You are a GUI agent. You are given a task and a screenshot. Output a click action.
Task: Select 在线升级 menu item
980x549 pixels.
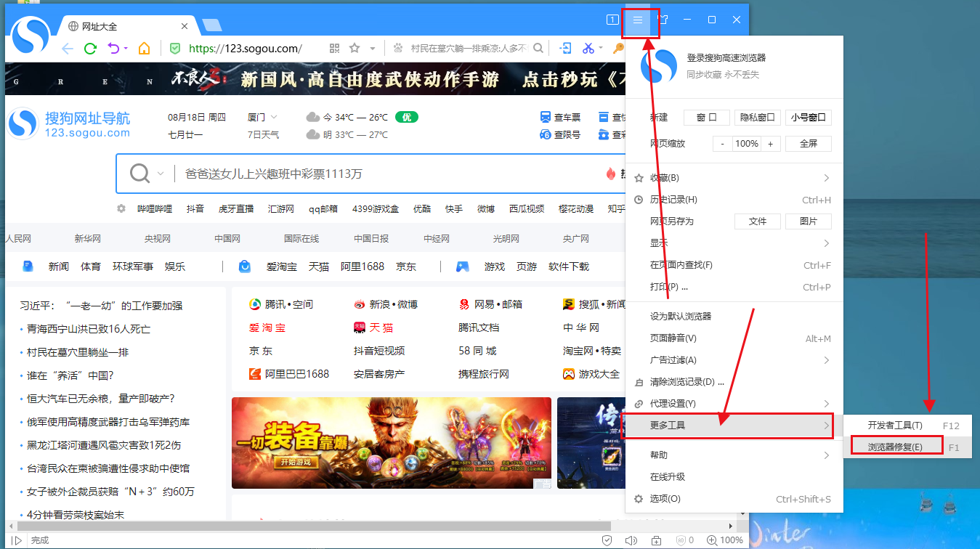pyautogui.click(x=734, y=477)
